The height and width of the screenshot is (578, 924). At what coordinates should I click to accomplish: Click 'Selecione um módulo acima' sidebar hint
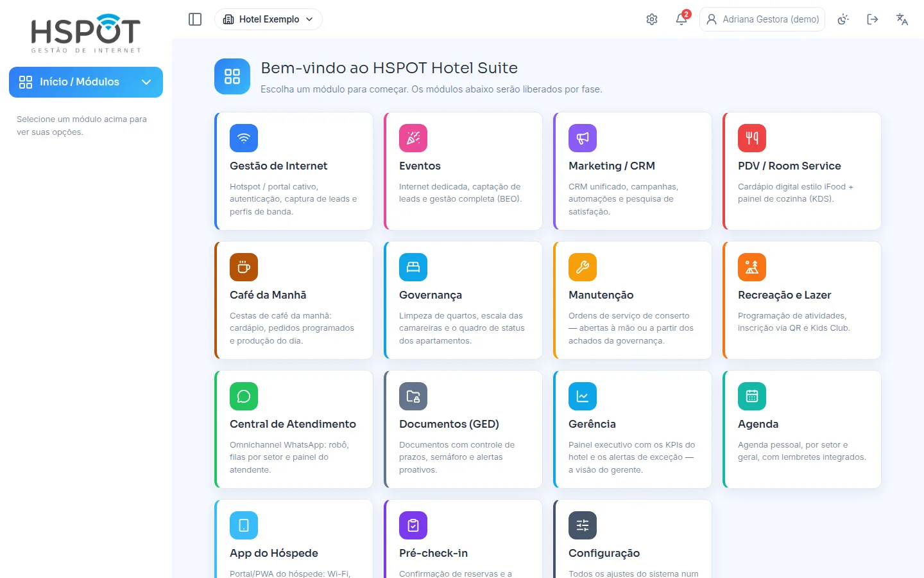pos(81,125)
